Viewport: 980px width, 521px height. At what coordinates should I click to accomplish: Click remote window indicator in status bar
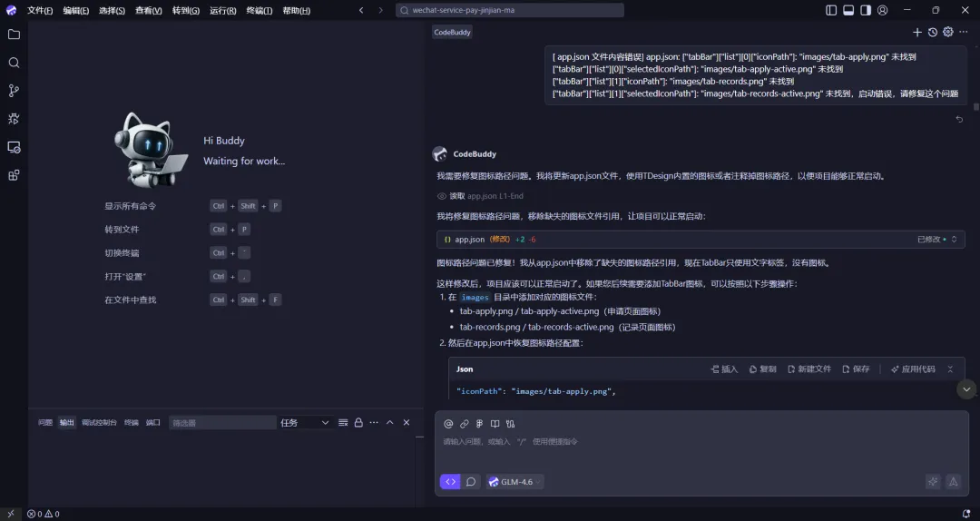coord(11,514)
